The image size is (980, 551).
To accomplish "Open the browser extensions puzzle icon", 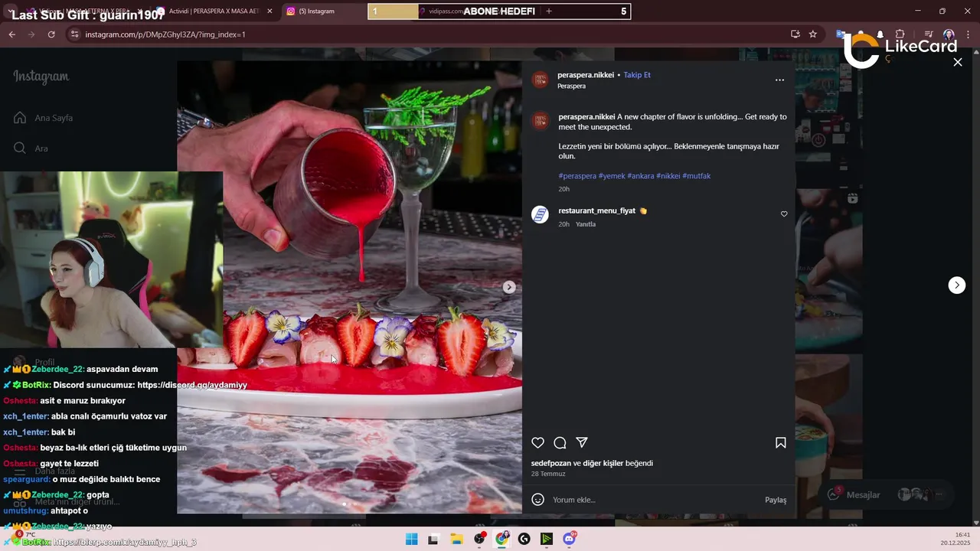I will [x=900, y=34].
